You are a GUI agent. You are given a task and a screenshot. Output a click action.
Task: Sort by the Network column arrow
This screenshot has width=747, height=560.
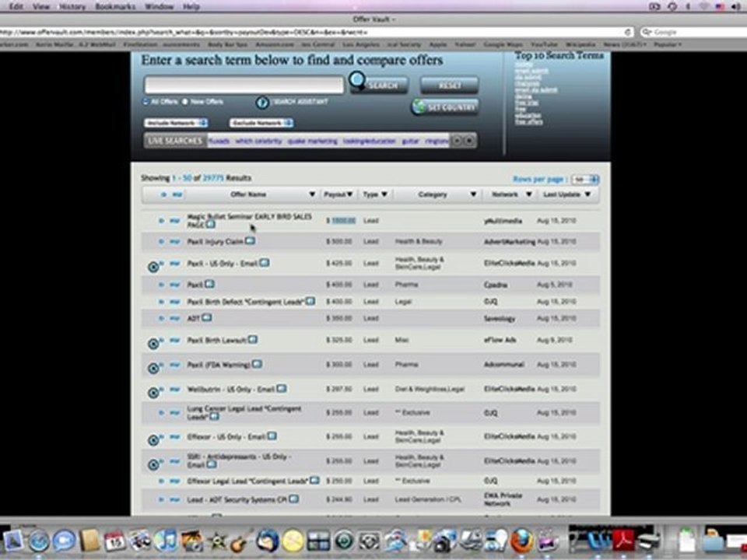[528, 194]
